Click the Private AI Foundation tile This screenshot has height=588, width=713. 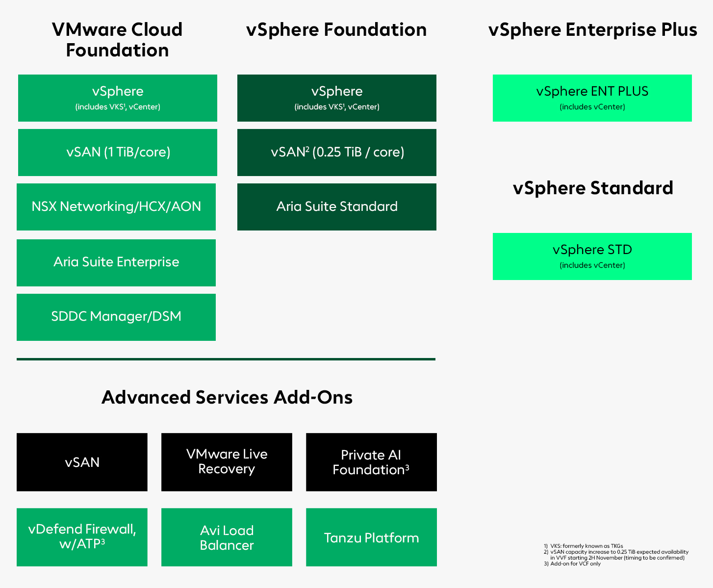point(371,462)
